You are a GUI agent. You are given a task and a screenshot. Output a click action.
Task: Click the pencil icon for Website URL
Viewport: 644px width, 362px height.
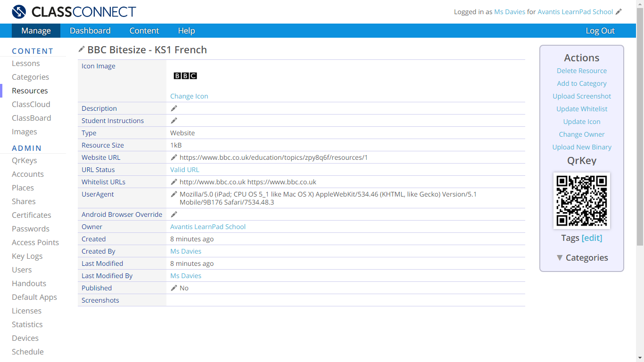174,157
